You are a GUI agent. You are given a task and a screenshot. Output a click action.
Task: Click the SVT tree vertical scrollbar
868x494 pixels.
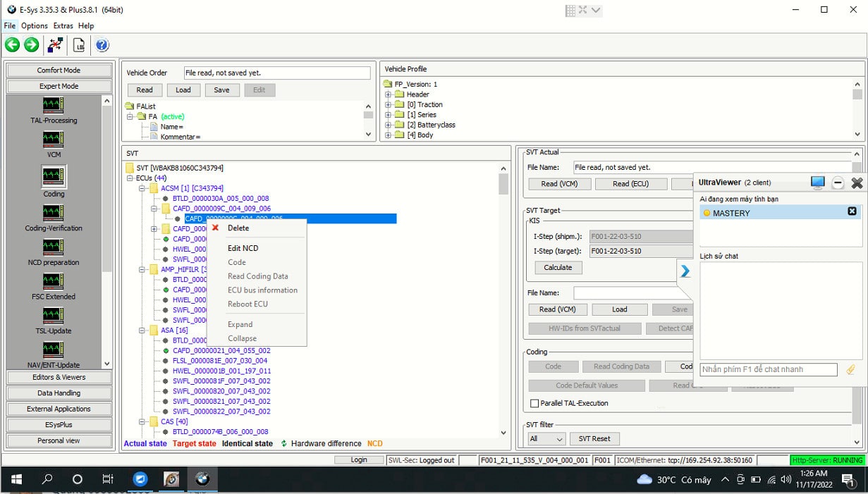(503, 300)
